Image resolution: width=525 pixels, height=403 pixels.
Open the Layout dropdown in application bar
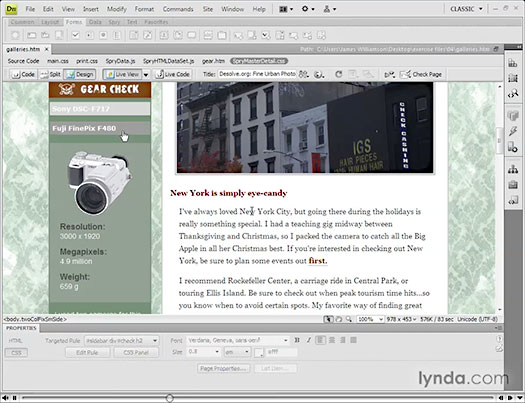tap(286, 9)
